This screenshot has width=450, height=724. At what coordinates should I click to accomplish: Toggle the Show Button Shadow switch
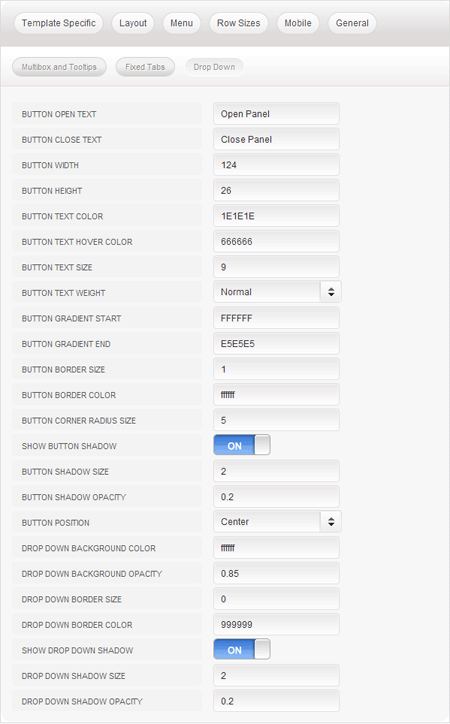click(x=242, y=445)
